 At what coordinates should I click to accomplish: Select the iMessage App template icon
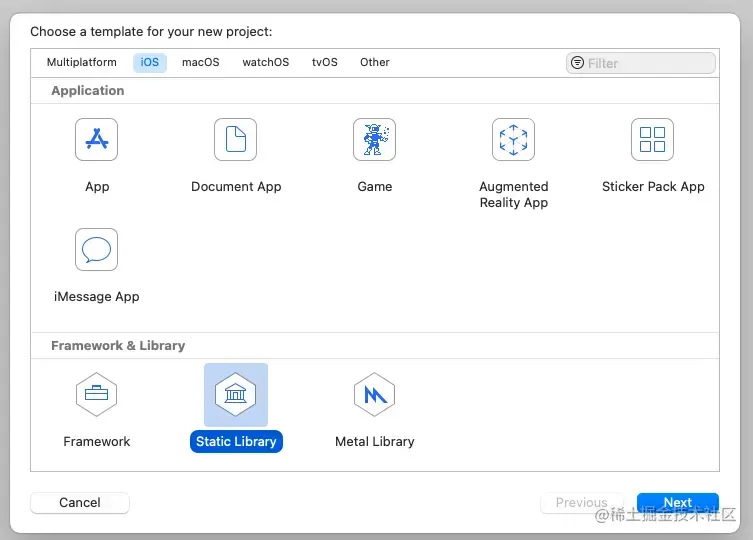(x=97, y=249)
